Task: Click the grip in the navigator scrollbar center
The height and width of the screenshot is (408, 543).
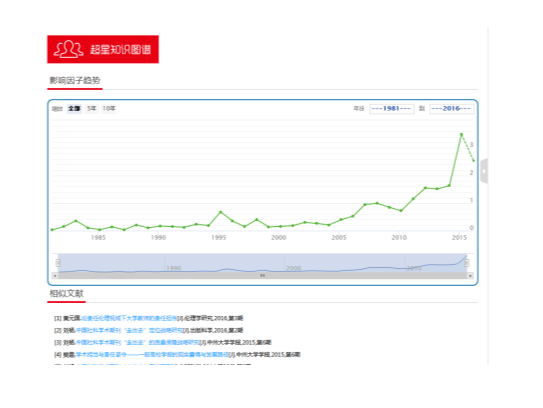Action: [262, 276]
